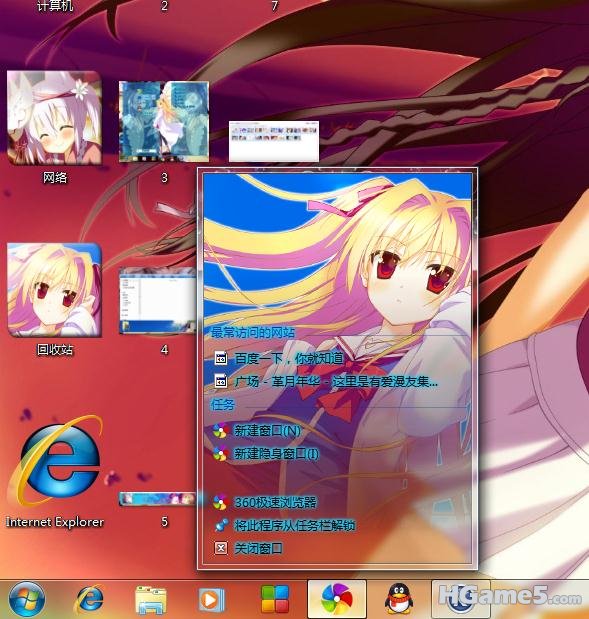
Task: Open the Windows Explorer folder taskbar icon
Action: (x=150, y=600)
